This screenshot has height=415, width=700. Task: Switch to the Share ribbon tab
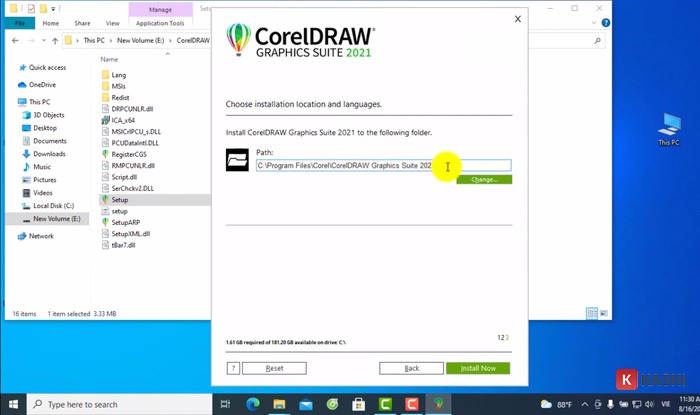[82, 22]
